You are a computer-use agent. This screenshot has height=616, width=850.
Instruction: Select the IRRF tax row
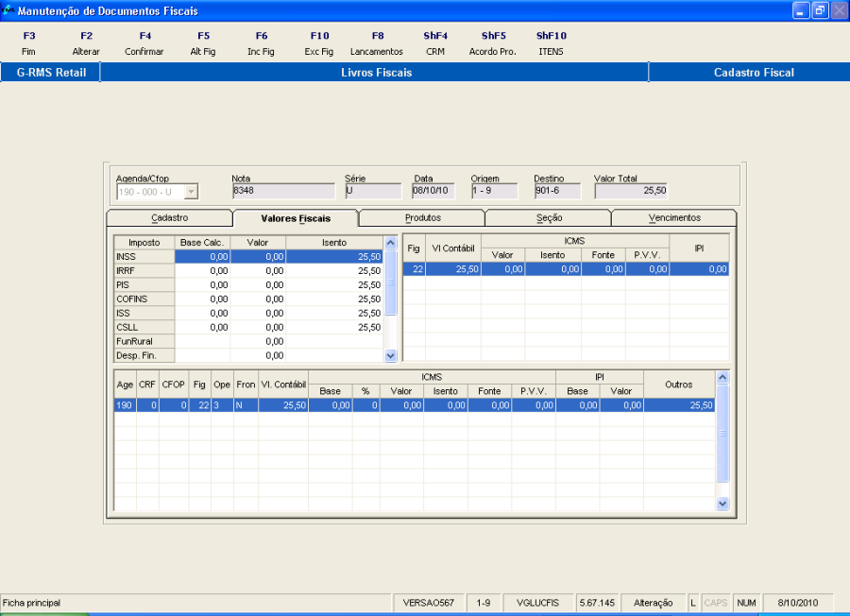tap(248, 270)
